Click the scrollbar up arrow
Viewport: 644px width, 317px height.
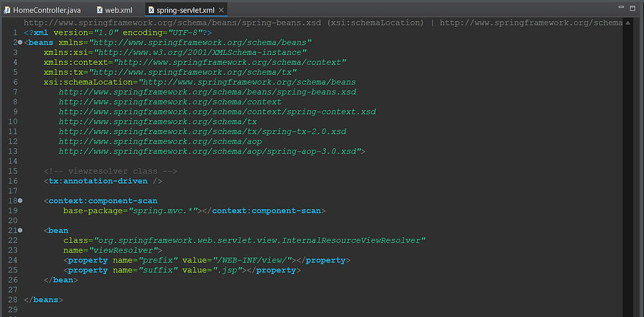pos(628,23)
